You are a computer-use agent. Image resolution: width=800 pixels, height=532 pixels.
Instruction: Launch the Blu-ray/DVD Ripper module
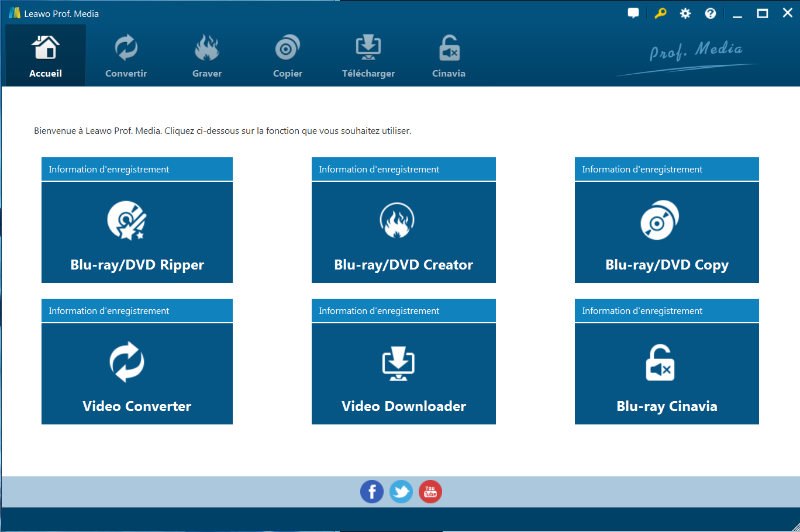click(x=137, y=233)
